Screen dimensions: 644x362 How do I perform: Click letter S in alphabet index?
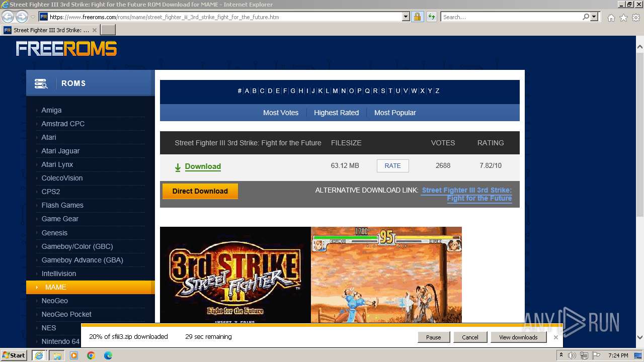coord(383,91)
